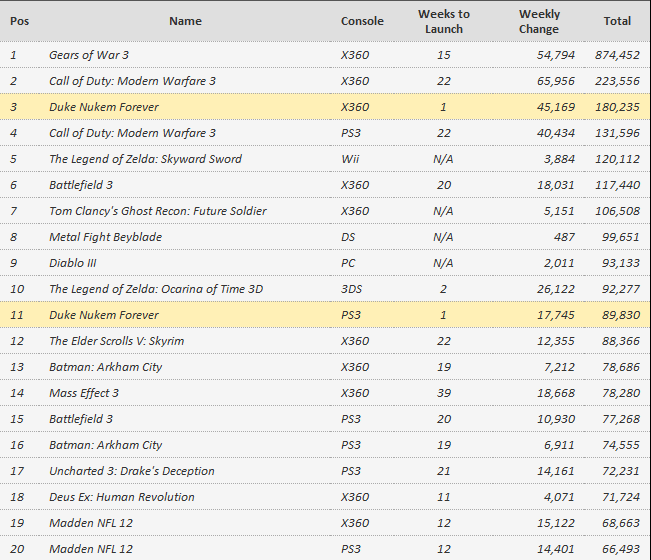This screenshot has width=651, height=560.
Task: Click the Console column header
Action: click(361, 21)
